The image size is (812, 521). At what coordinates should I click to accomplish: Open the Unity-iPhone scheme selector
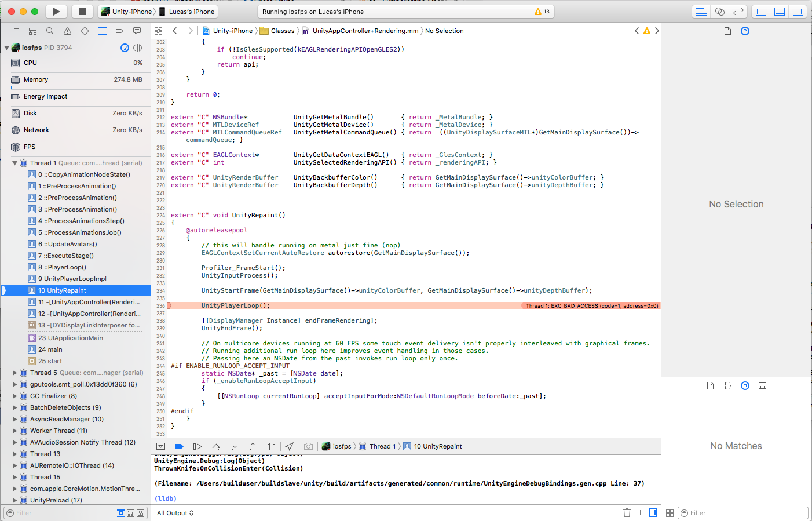(127, 12)
